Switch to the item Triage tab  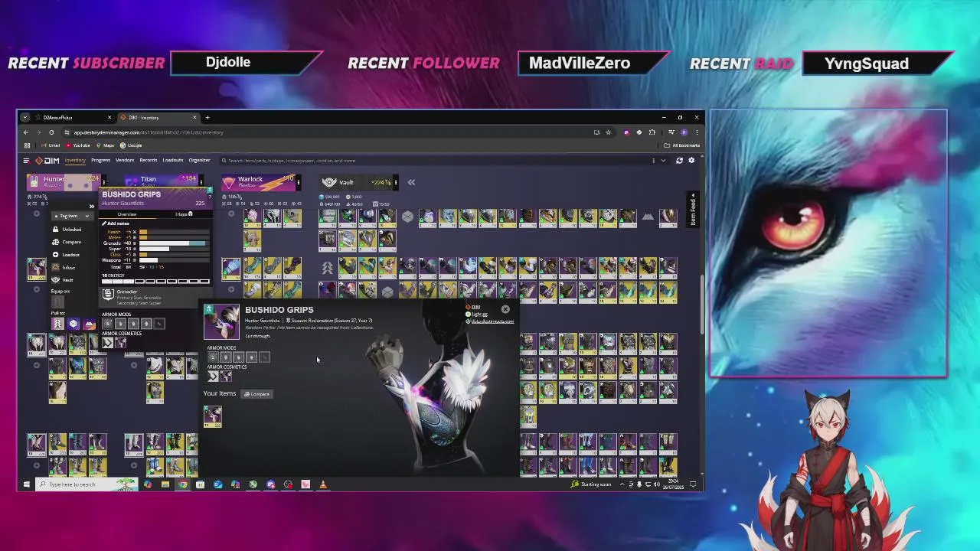pyautogui.click(x=184, y=214)
